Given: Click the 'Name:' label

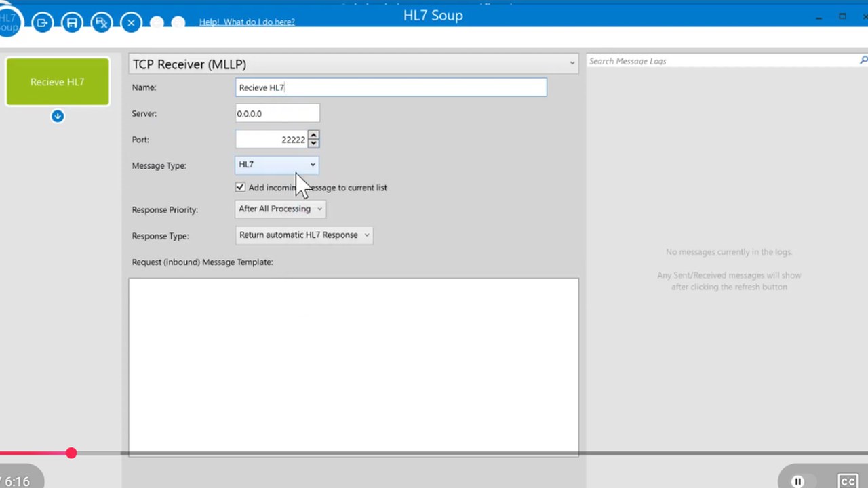Looking at the screenshot, I should pos(144,87).
